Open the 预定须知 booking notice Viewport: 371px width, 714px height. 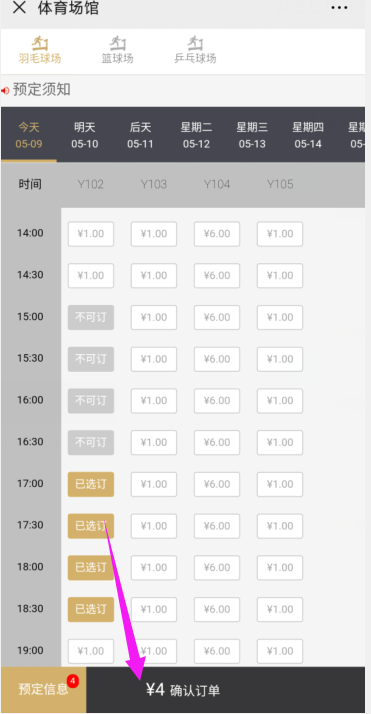point(41,90)
